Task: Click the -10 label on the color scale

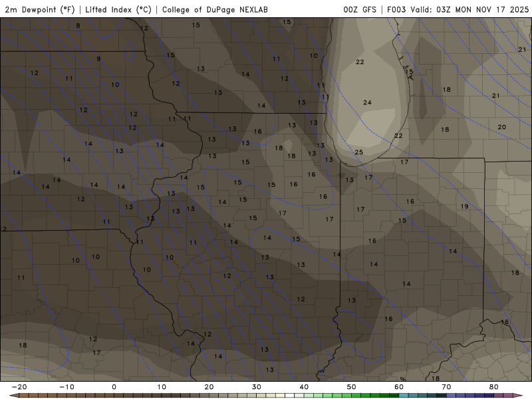Action: (x=66, y=387)
